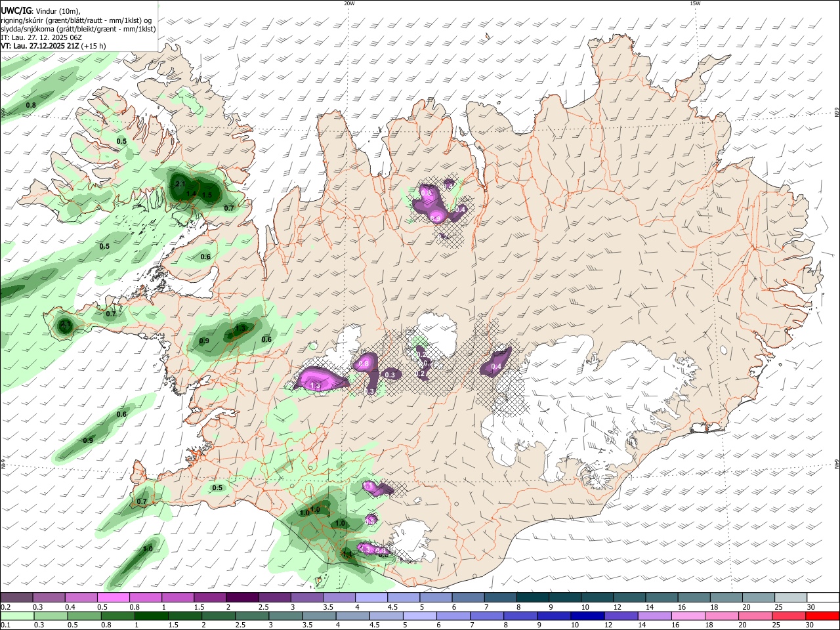The width and height of the screenshot is (840, 630).
Task: Select the dark mauve 0.2–0.3 snow swatch
Action: (16, 597)
